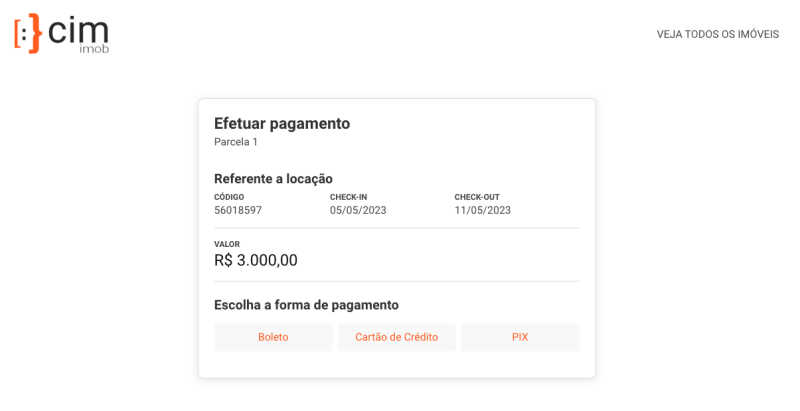Image resolution: width=800 pixels, height=411 pixels.
Task: Select Cartão de Crédito payment option
Action: pyautogui.click(x=396, y=337)
